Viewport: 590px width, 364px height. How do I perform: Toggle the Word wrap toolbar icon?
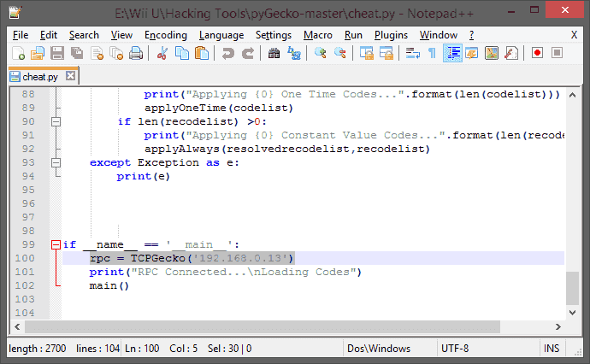point(413,53)
